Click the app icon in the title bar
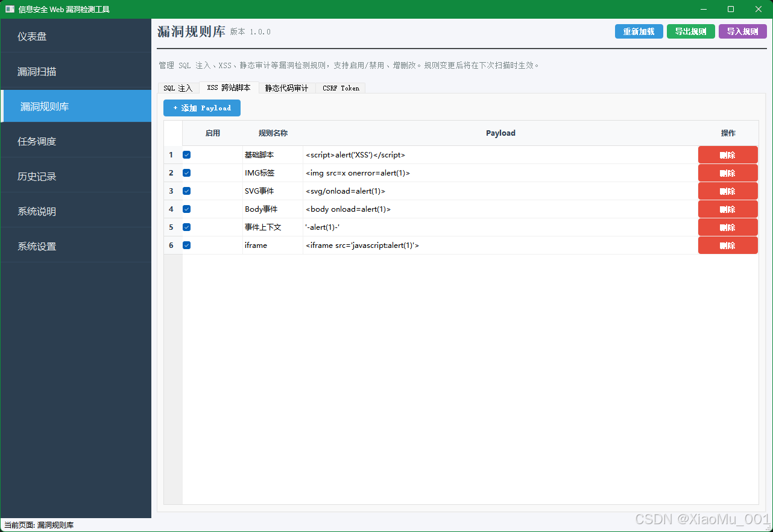Image resolution: width=773 pixels, height=532 pixels. tap(10, 9)
